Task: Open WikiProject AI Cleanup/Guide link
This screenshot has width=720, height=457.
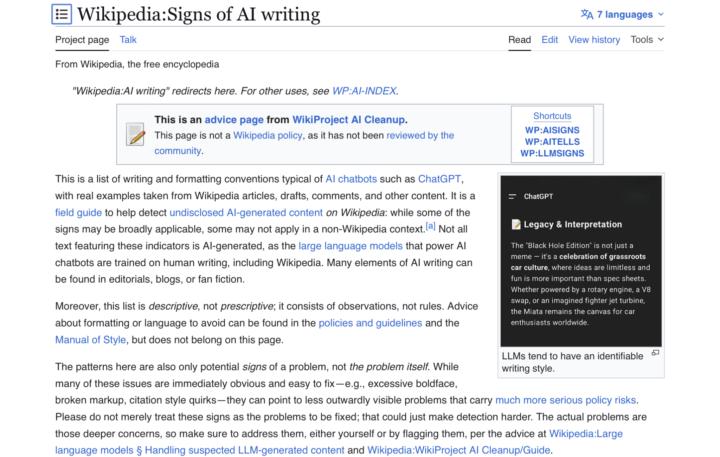Action: tap(459, 450)
